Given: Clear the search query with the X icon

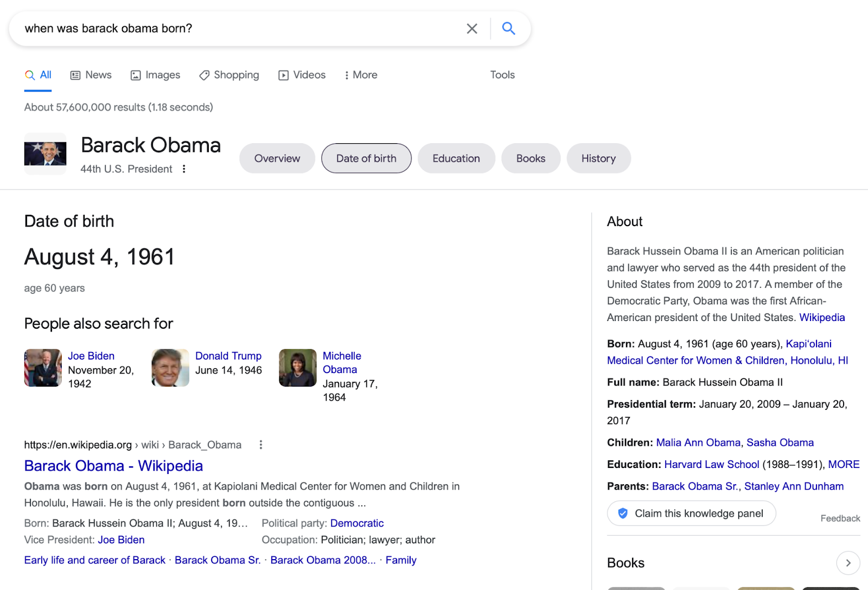Looking at the screenshot, I should (x=472, y=28).
